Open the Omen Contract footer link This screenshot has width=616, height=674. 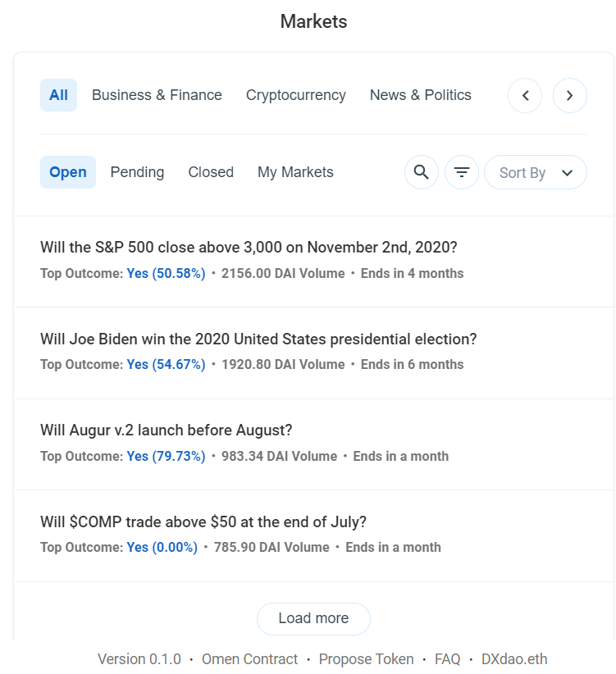click(249, 659)
